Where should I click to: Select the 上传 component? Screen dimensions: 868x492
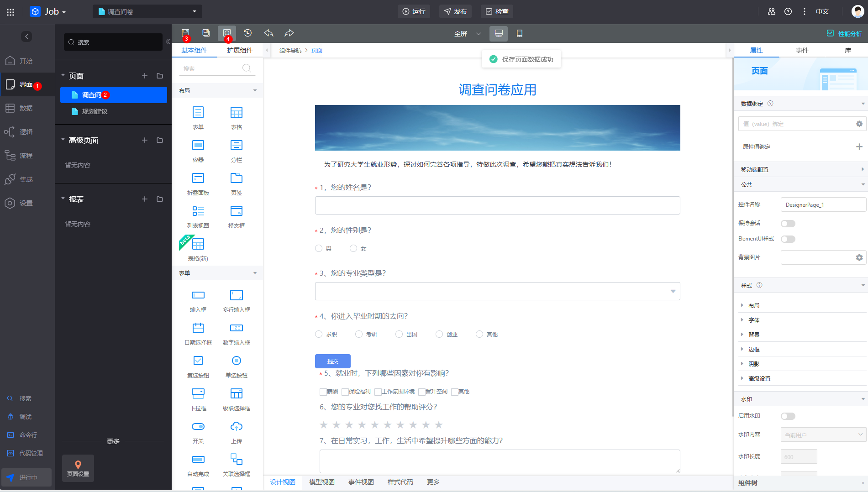(x=237, y=432)
